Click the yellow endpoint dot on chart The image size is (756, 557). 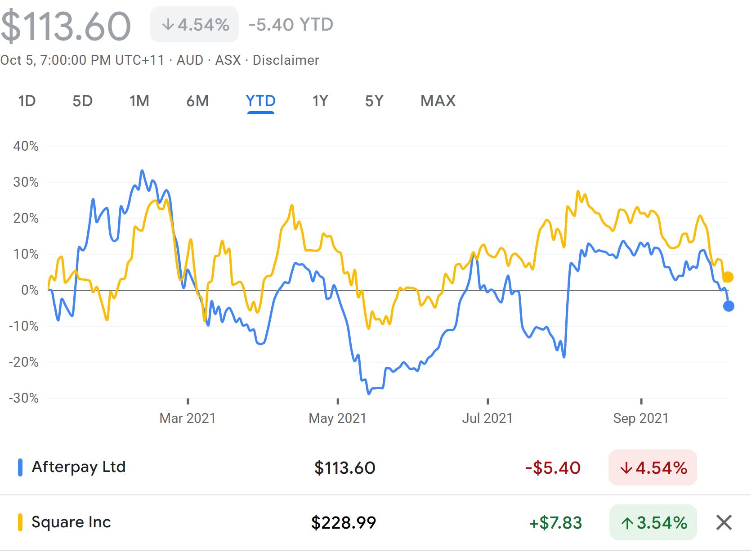728,277
